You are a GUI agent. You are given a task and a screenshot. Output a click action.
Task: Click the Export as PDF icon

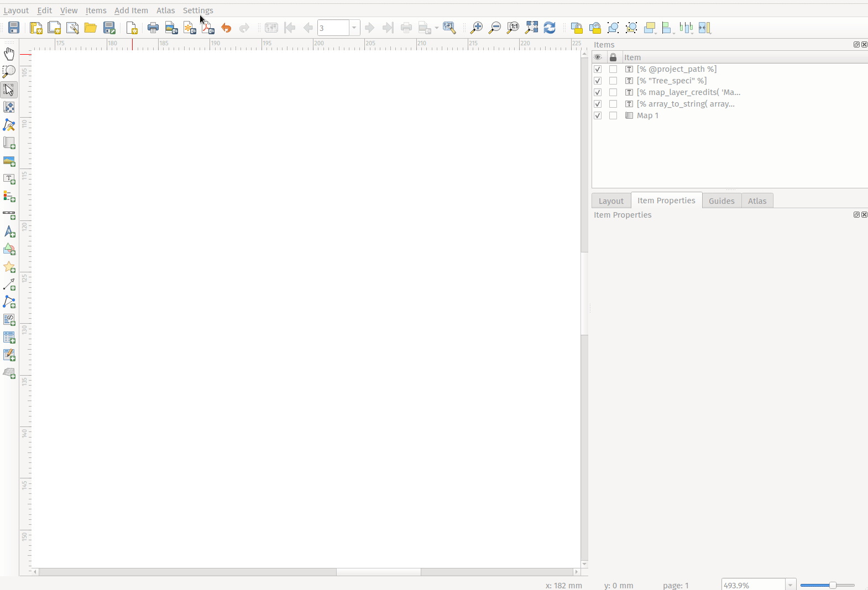[x=208, y=28]
